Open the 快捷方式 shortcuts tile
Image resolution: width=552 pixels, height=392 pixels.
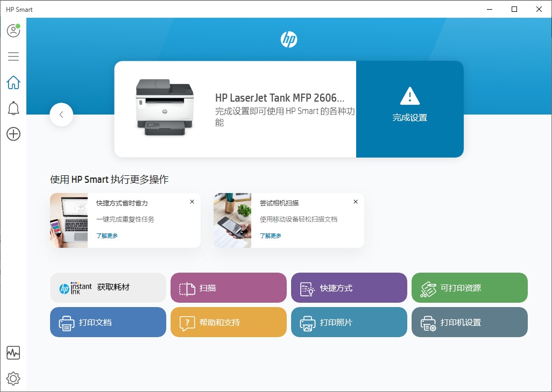(x=349, y=288)
